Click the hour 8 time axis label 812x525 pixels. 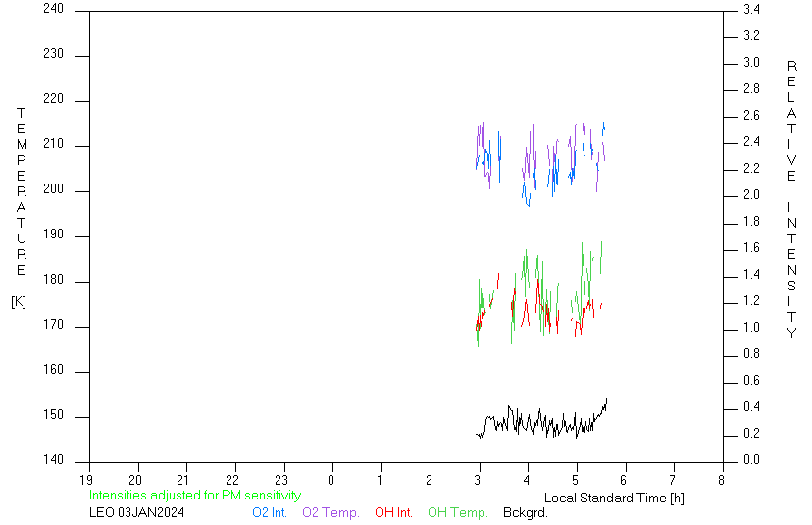tap(721, 480)
